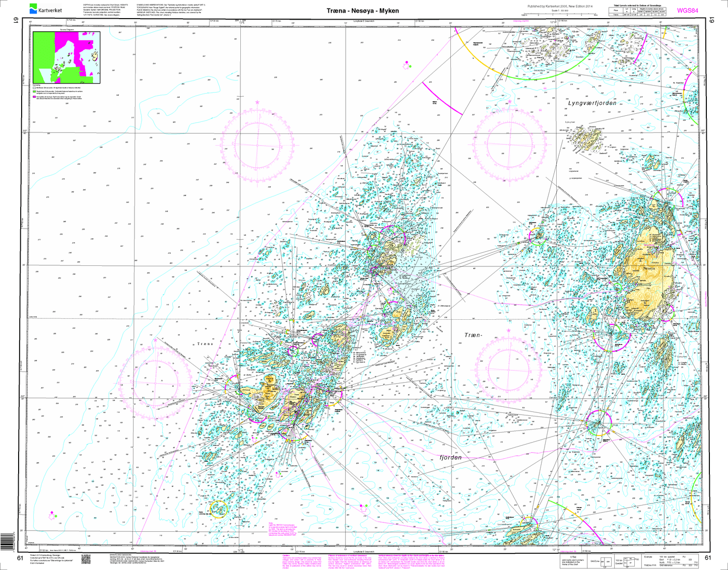This screenshot has width=728, height=570.
Task: Click the QR code at bottom left
Action: pos(85,558)
